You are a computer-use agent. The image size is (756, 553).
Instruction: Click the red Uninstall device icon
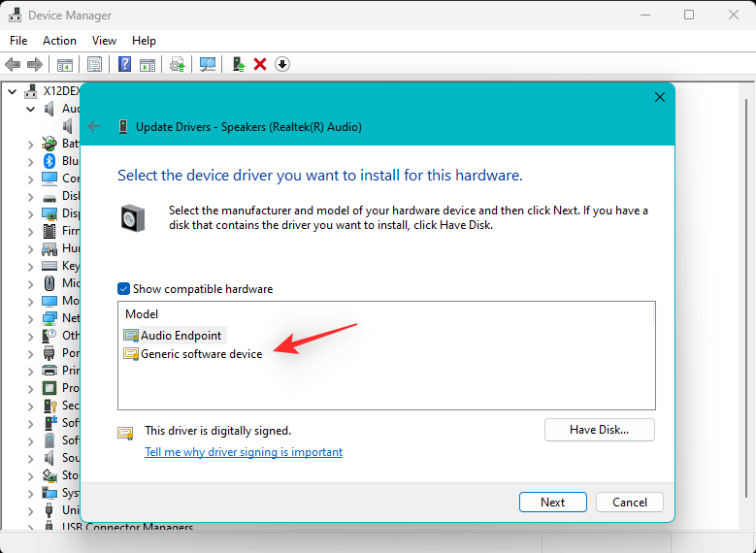click(x=260, y=64)
